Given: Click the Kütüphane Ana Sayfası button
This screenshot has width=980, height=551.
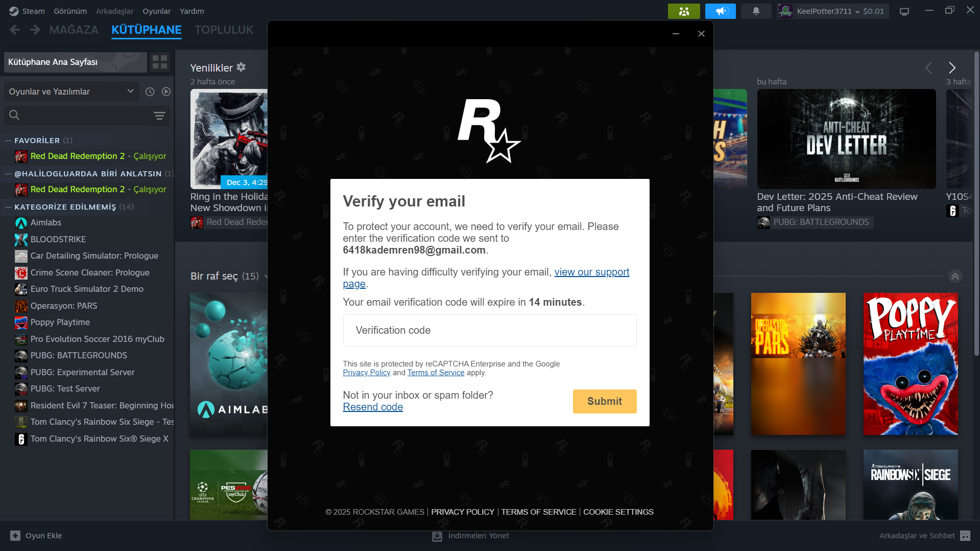Looking at the screenshot, I should coord(76,62).
